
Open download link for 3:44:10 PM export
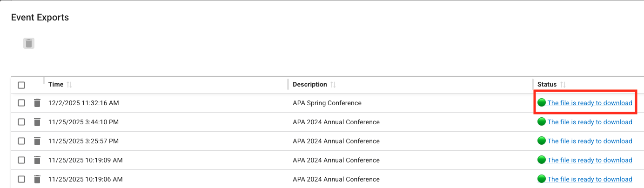(590, 122)
